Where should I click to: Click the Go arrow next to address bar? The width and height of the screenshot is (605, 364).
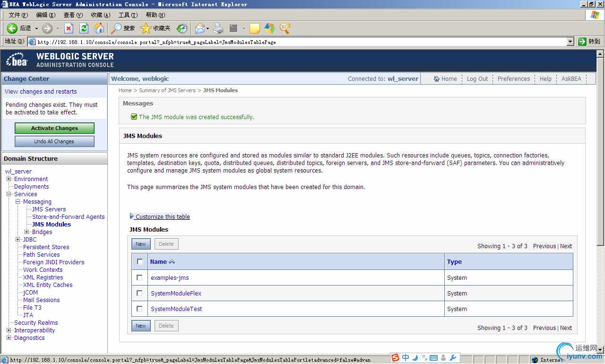(x=582, y=42)
